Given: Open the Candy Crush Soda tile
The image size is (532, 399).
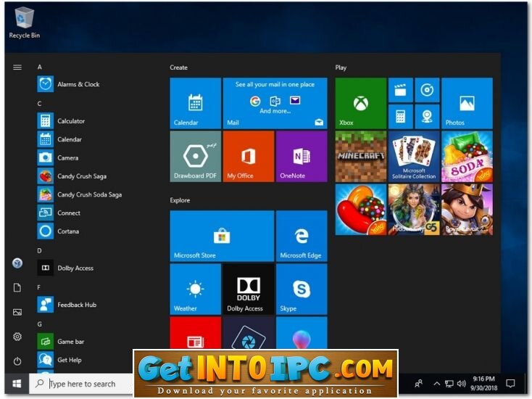Looking at the screenshot, I should pos(467,156).
